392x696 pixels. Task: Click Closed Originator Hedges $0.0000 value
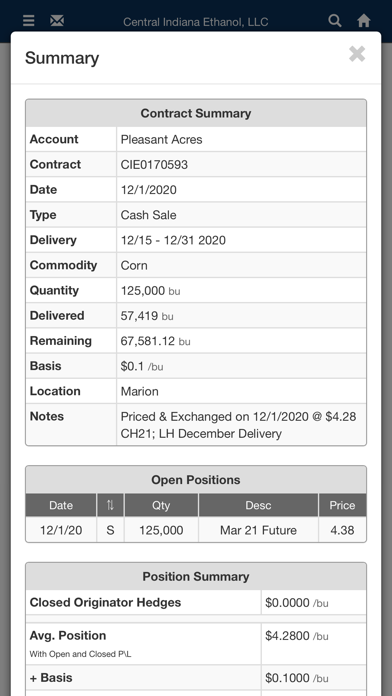(x=297, y=603)
